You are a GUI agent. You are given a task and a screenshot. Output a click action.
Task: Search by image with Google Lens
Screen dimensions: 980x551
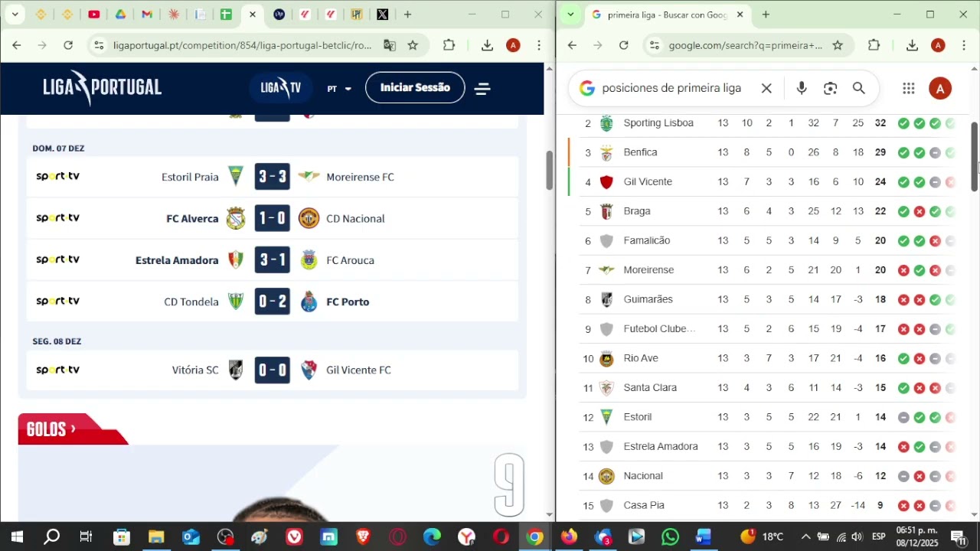coord(830,89)
